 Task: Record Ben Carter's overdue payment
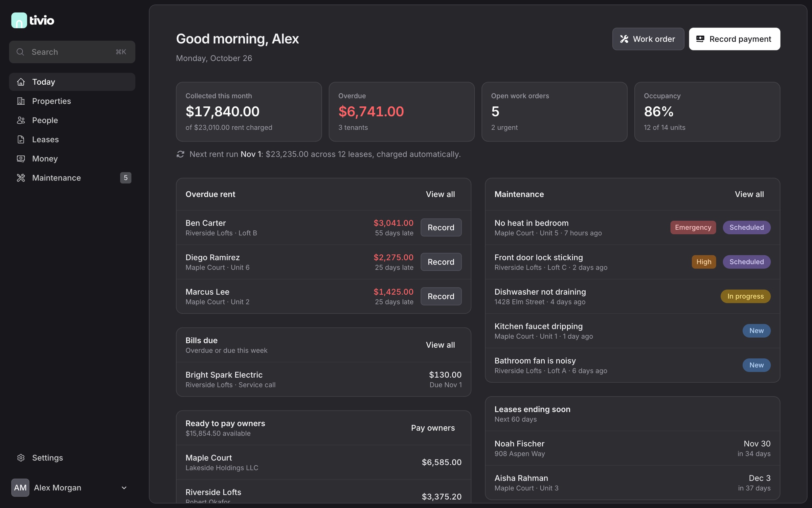click(441, 228)
